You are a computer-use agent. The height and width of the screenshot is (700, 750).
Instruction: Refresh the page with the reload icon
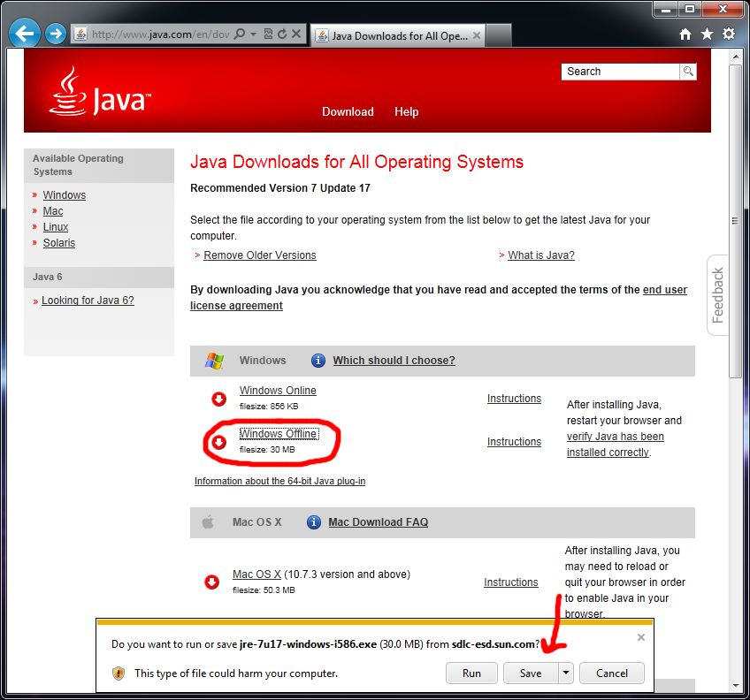tap(282, 34)
